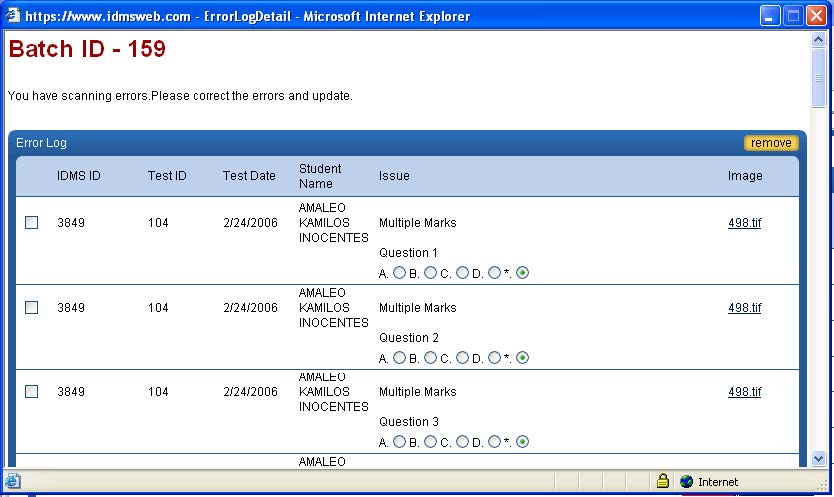Select answer D for Question 1
Viewport: 834px width, 497px height.
pos(494,273)
